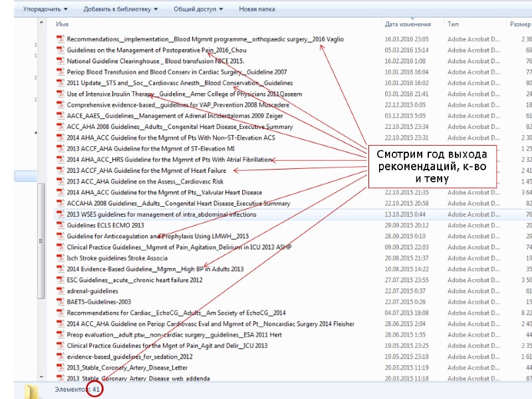The width and height of the screenshot is (532, 399).
Task: Select file name adrenal-guidelines
Action: [x=92, y=291]
